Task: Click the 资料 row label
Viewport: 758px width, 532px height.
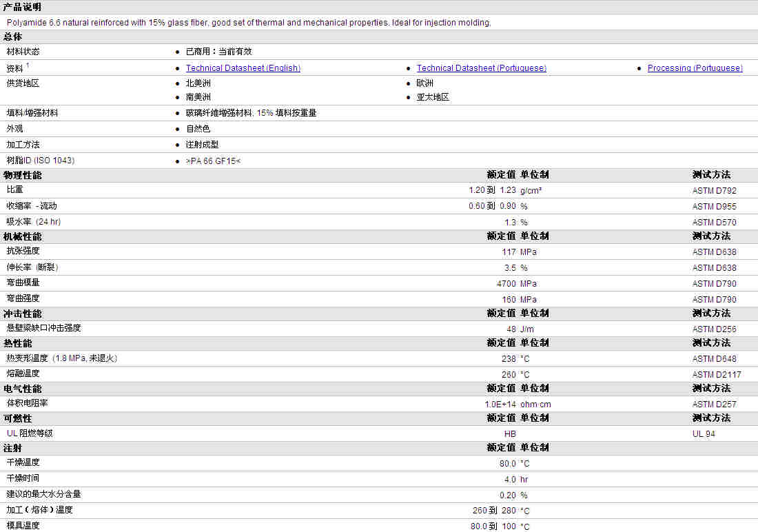Action: [x=15, y=69]
